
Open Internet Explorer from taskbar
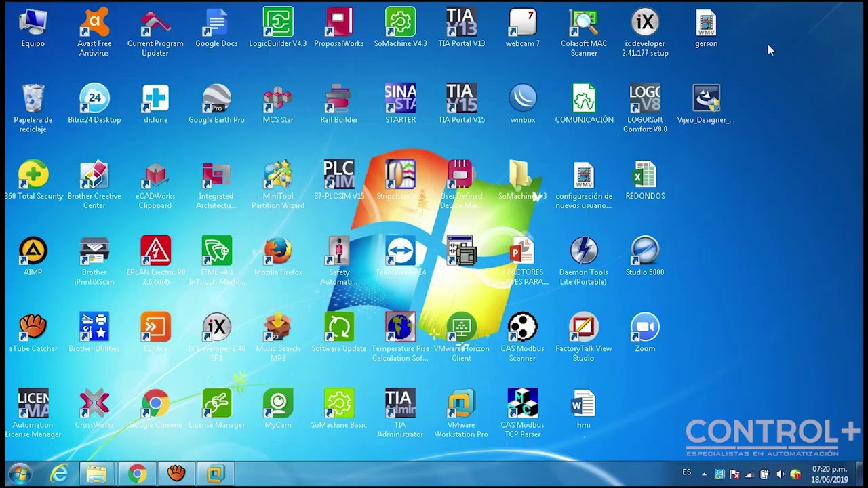point(59,473)
